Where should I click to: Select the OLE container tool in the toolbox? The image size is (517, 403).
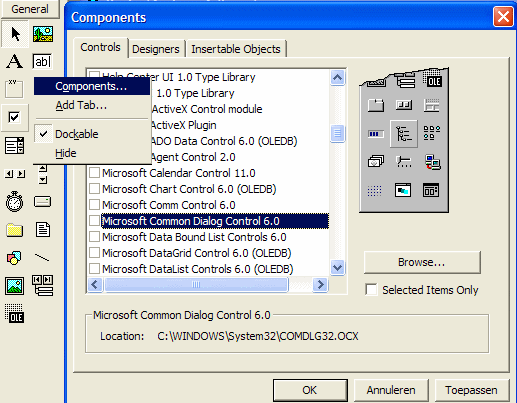tap(14, 313)
